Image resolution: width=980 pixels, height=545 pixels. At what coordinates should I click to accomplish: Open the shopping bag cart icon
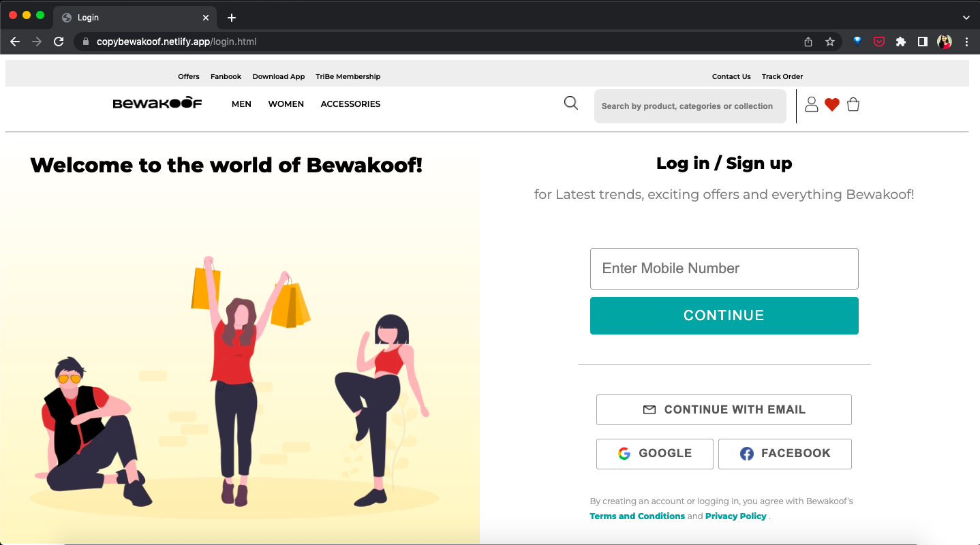pos(853,104)
